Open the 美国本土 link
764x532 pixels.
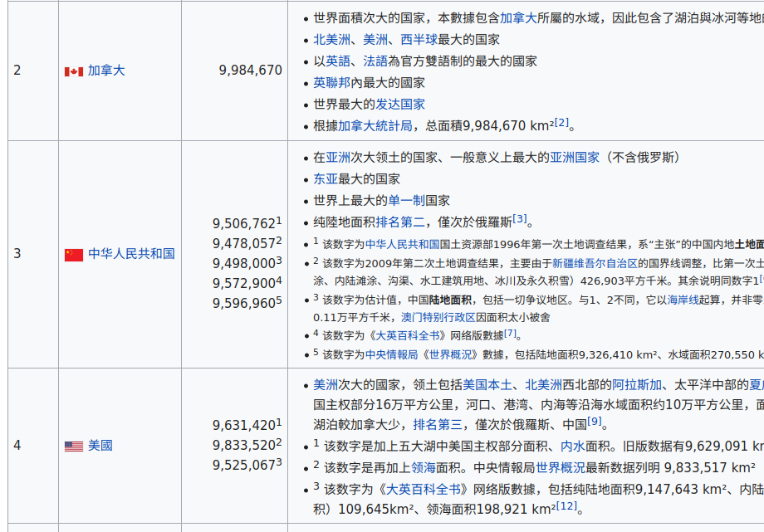pos(487,385)
